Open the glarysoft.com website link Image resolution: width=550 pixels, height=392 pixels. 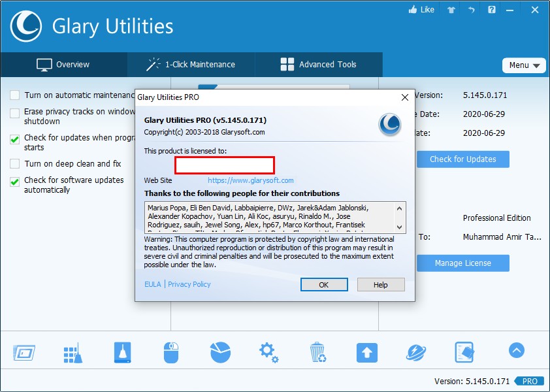coord(251,180)
